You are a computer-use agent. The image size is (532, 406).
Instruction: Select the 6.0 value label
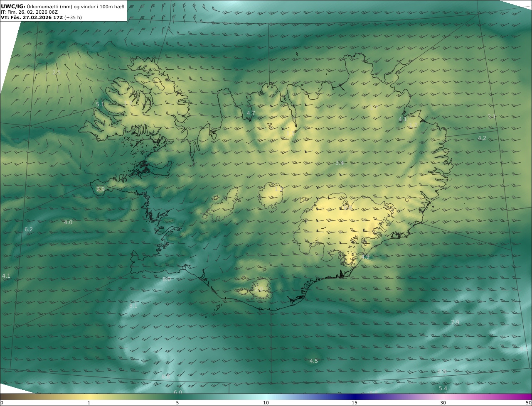[x=178, y=392]
